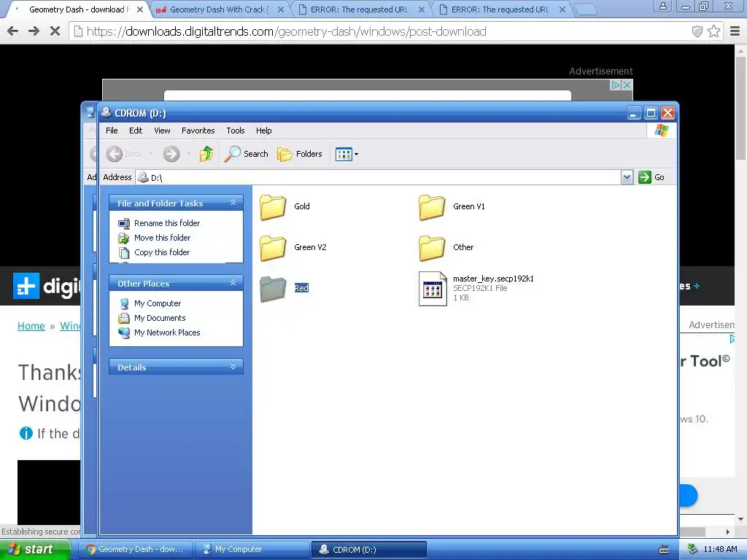Open the Favorites menu

tap(198, 131)
